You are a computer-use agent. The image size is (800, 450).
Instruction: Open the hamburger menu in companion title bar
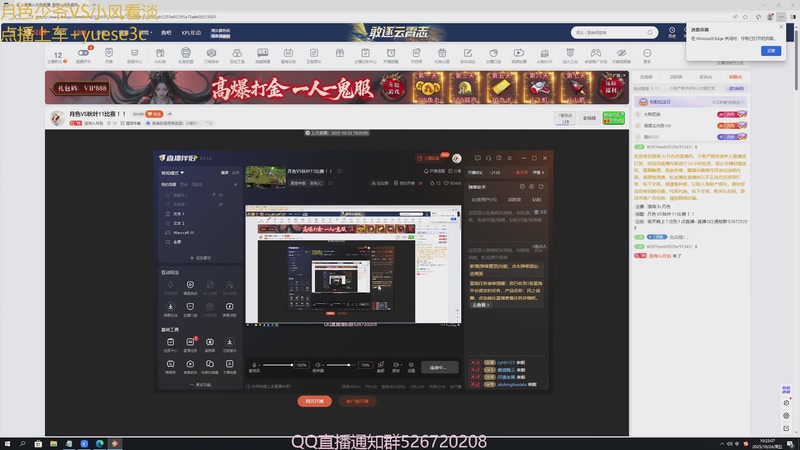[x=509, y=158]
